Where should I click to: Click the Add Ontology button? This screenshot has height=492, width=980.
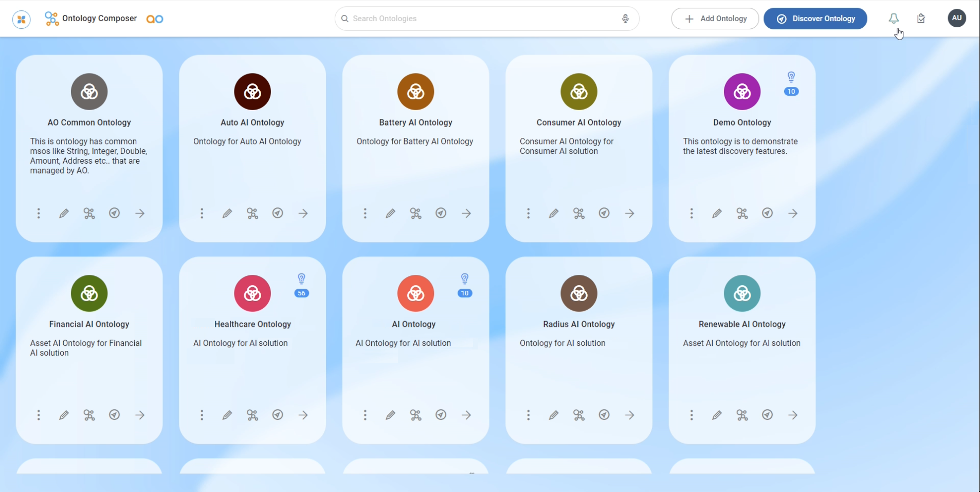715,19
